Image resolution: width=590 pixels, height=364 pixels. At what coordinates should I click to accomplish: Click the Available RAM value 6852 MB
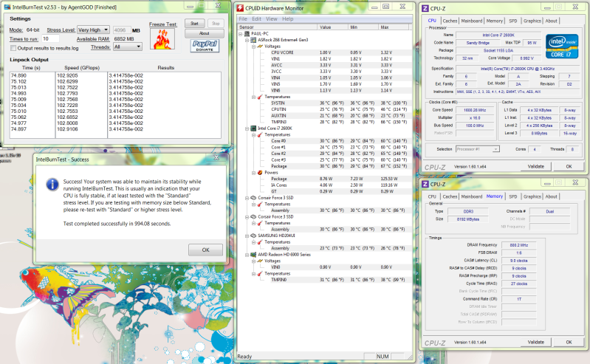(124, 39)
